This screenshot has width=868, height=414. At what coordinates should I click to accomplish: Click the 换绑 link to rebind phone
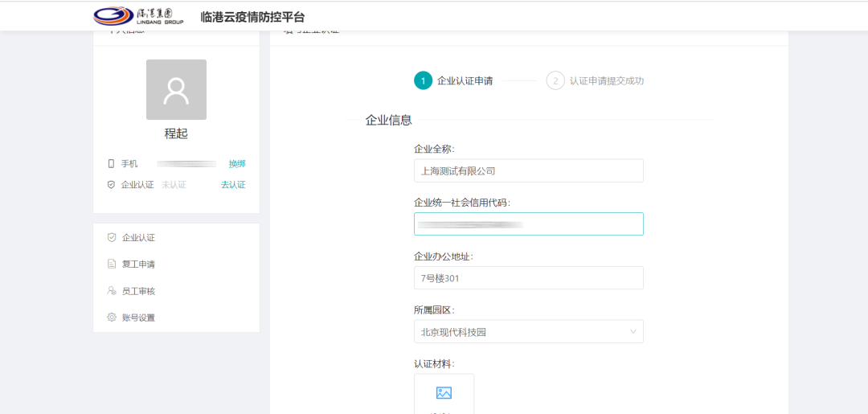[237, 163]
